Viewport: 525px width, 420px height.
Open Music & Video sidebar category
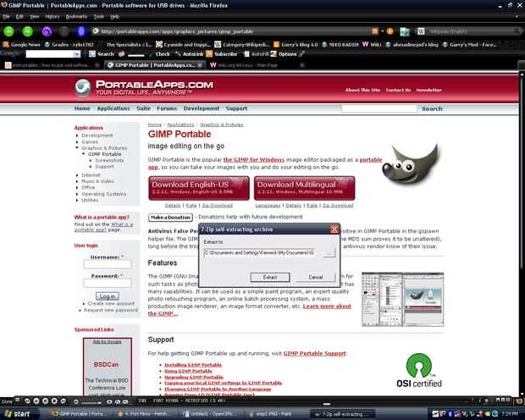[97, 181]
